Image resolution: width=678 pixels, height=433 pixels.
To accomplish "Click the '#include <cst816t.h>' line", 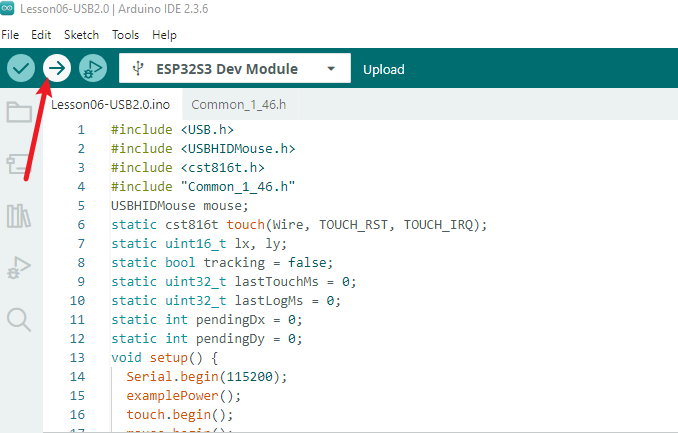I will [x=188, y=168].
